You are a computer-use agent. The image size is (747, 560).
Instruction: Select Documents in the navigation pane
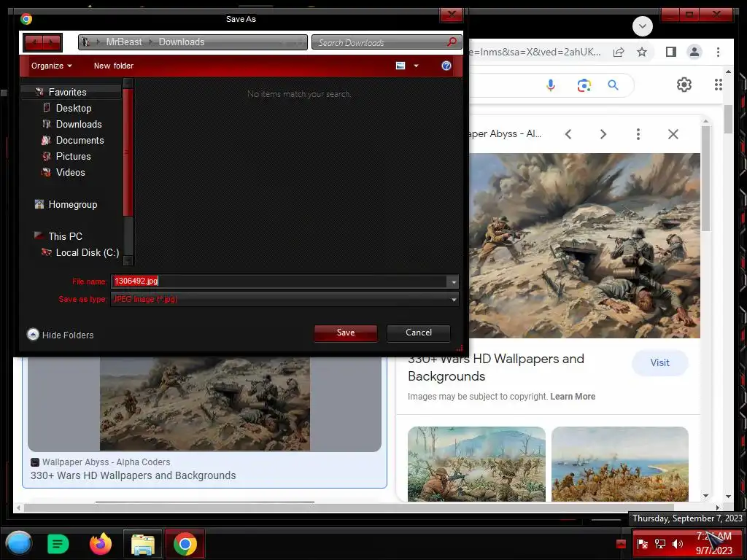click(79, 141)
